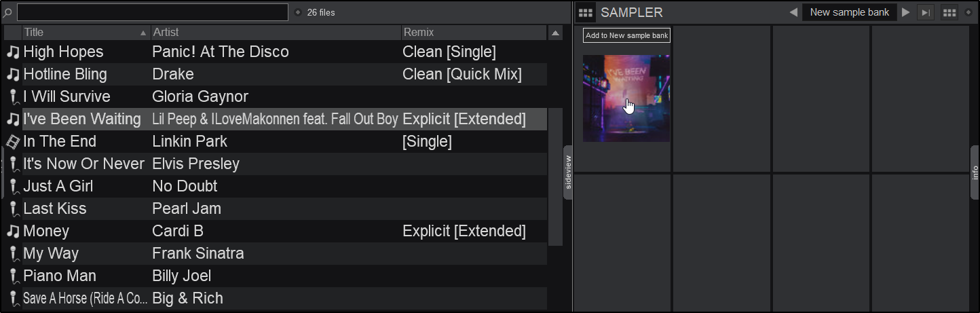Click the magnifier search icon

click(8, 12)
